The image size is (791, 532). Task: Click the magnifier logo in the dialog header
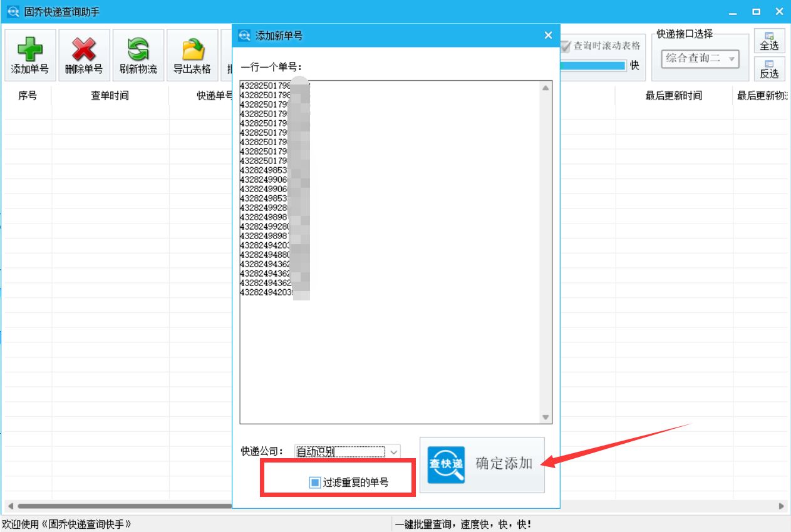(244, 35)
